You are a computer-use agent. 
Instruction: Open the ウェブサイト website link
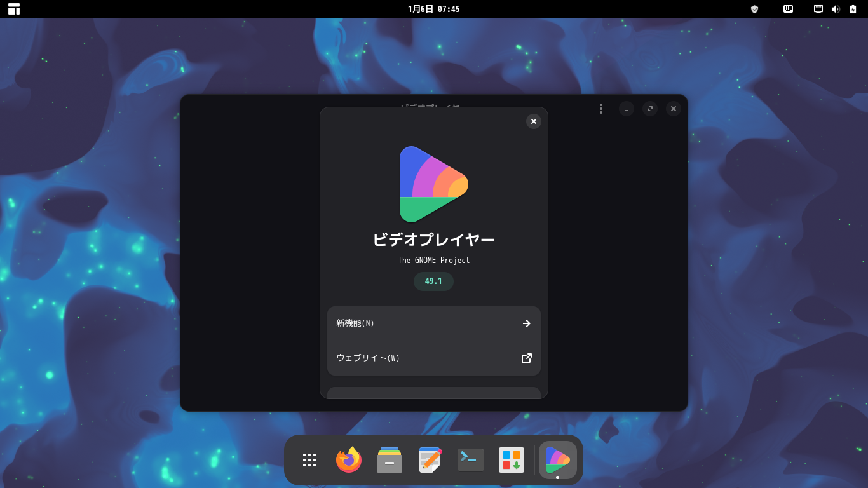click(434, 358)
